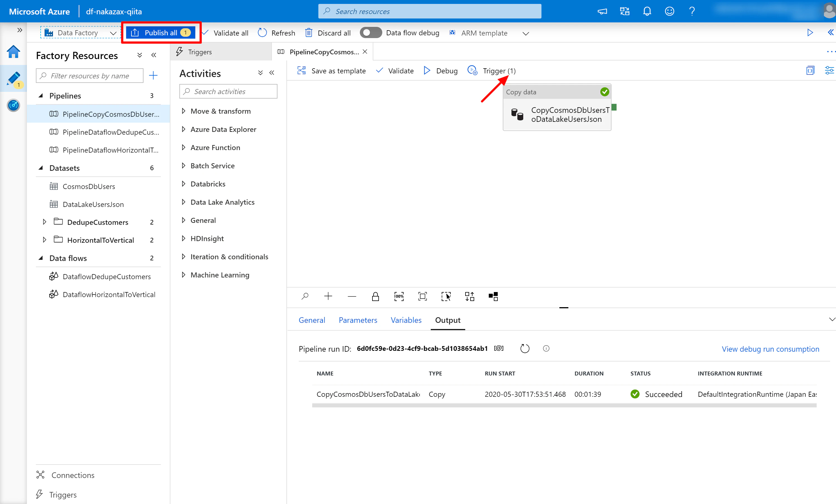The image size is (836, 504).
Task: Click Validate all in the top toolbar
Action: (225, 33)
